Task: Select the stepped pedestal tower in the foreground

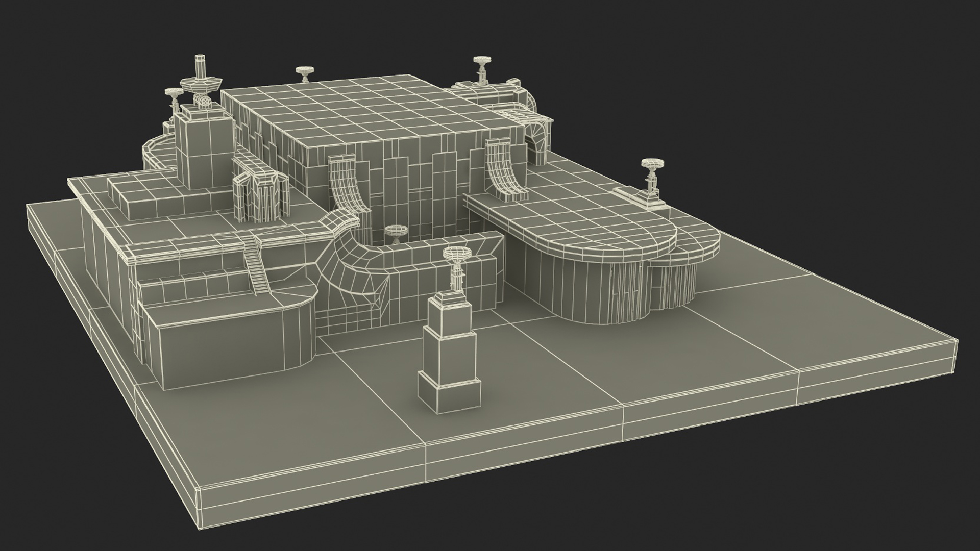Action: (x=449, y=352)
